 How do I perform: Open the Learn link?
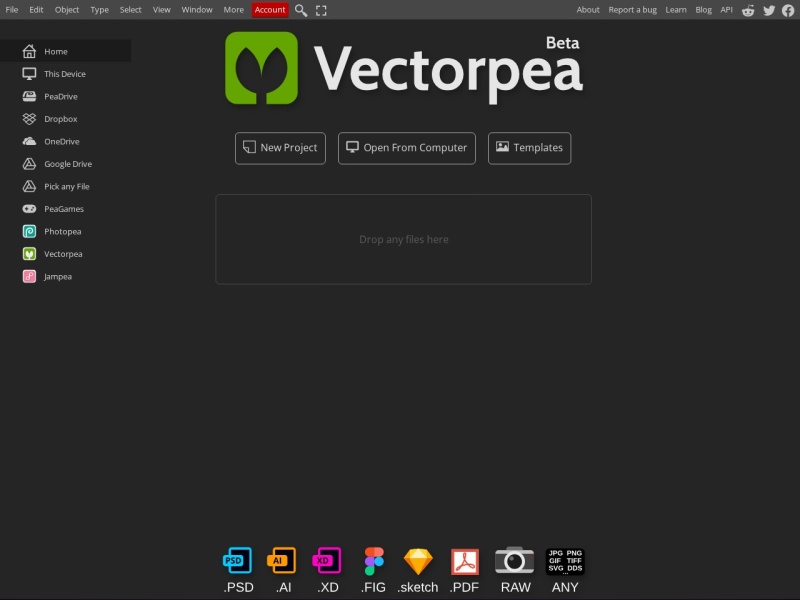tap(676, 10)
